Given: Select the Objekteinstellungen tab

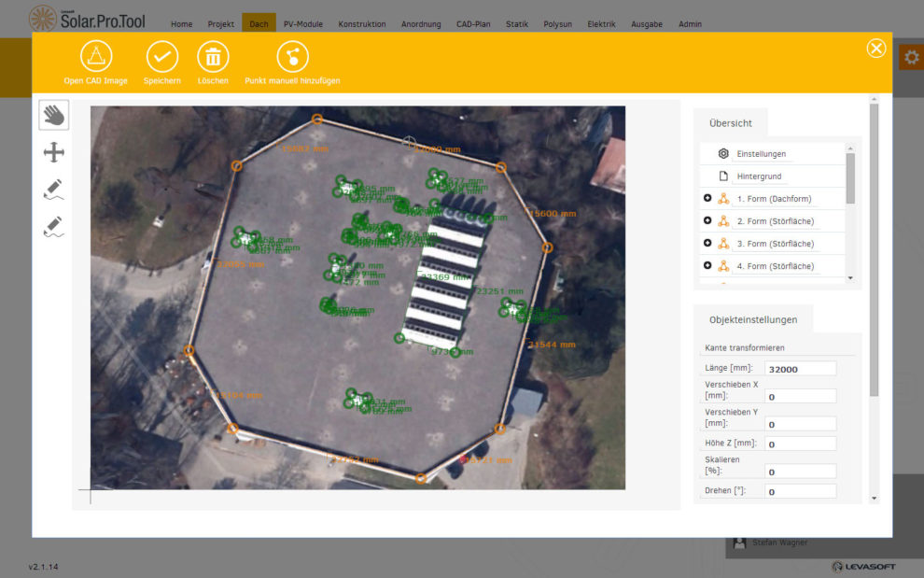Looking at the screenshot, I should coord(752,319).
